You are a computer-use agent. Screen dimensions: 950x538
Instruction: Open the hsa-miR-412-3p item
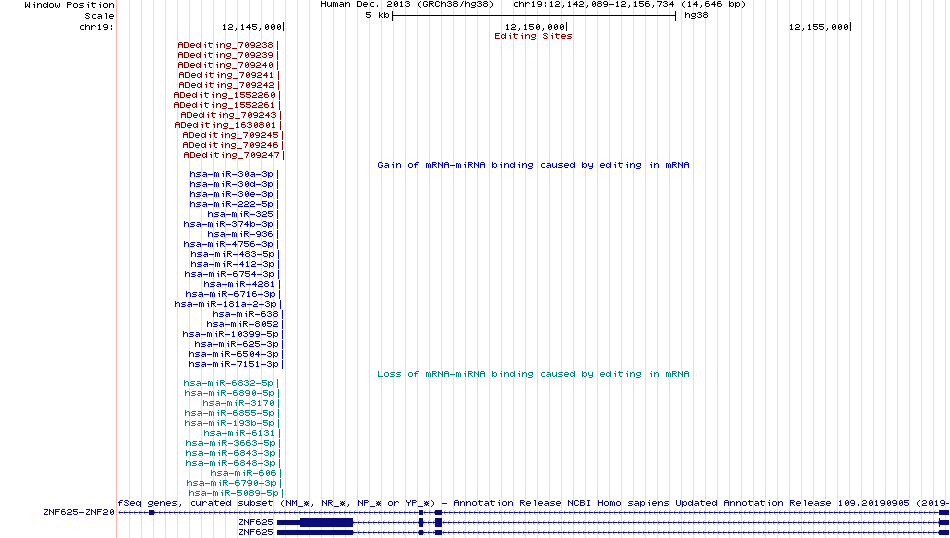tap(232, 264)
